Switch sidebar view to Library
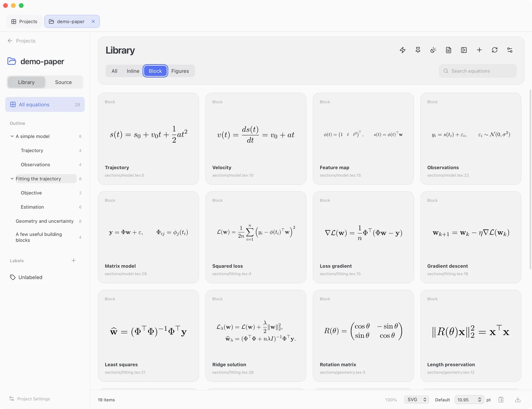The image size is (532, 409). (26, 82)
